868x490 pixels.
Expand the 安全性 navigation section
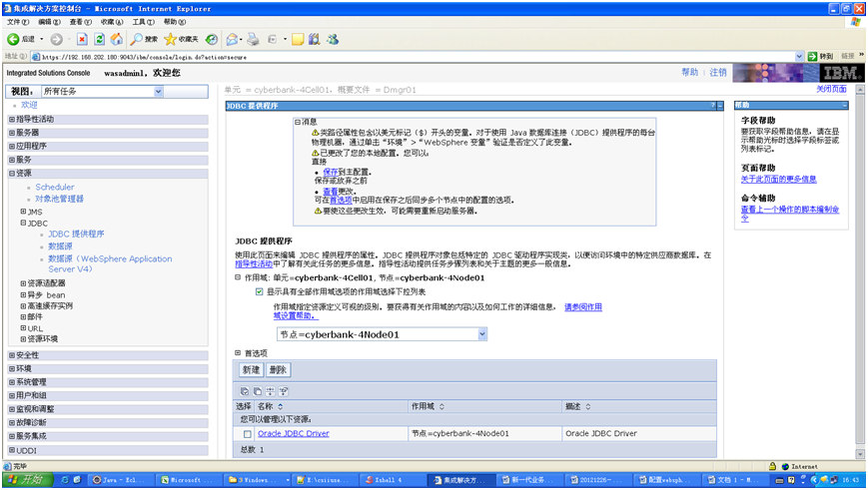click(x=12, y=355)
